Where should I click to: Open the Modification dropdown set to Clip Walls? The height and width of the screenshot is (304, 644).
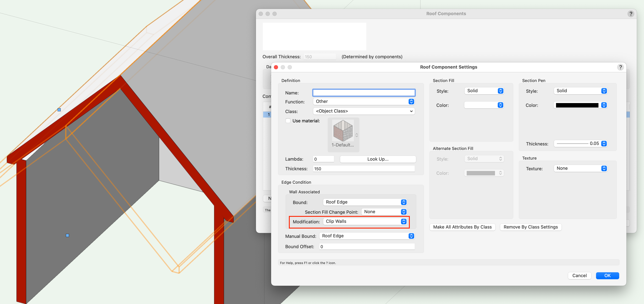point(365,222)
